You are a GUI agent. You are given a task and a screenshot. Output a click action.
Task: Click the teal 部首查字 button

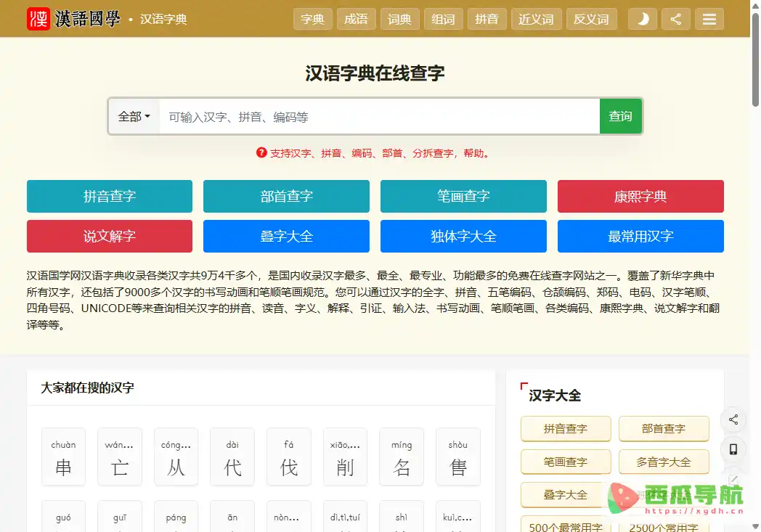tap(286, 196)
